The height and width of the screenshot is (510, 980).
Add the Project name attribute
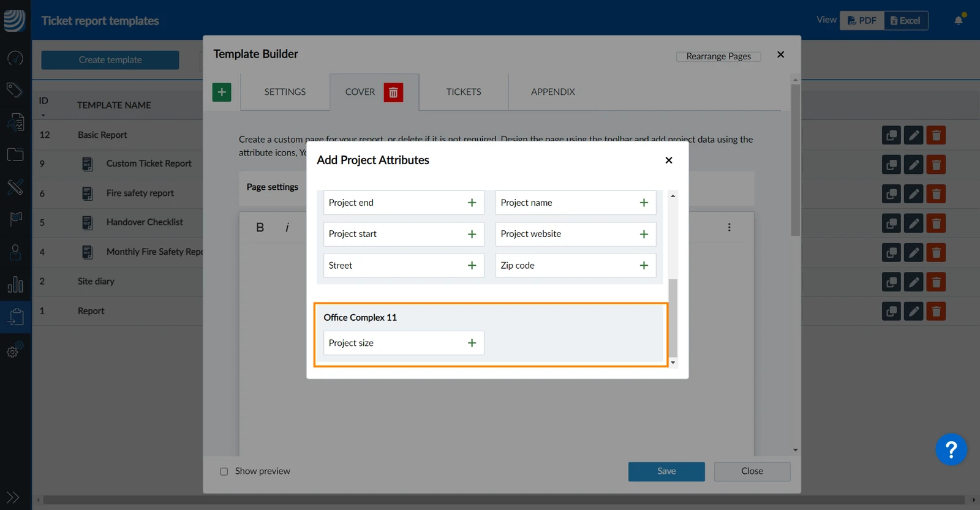(x=644, y=203)
